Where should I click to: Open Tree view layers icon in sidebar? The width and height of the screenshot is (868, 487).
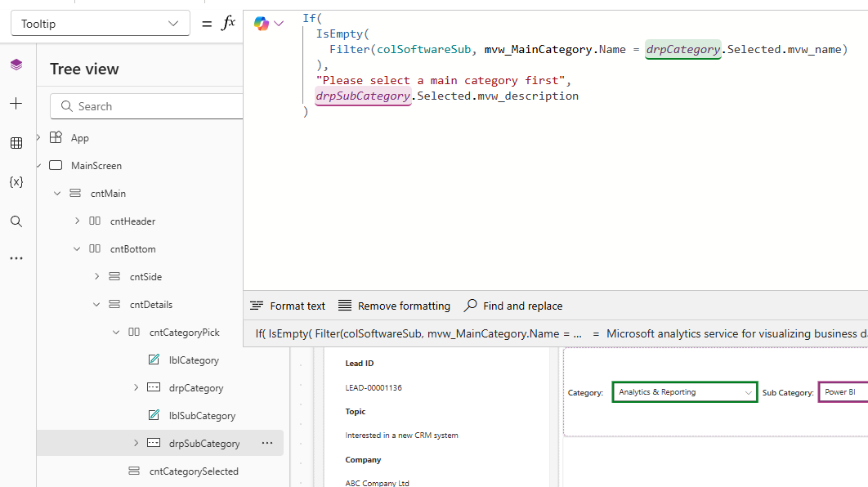pyautogui.click(x=16, y=65)
